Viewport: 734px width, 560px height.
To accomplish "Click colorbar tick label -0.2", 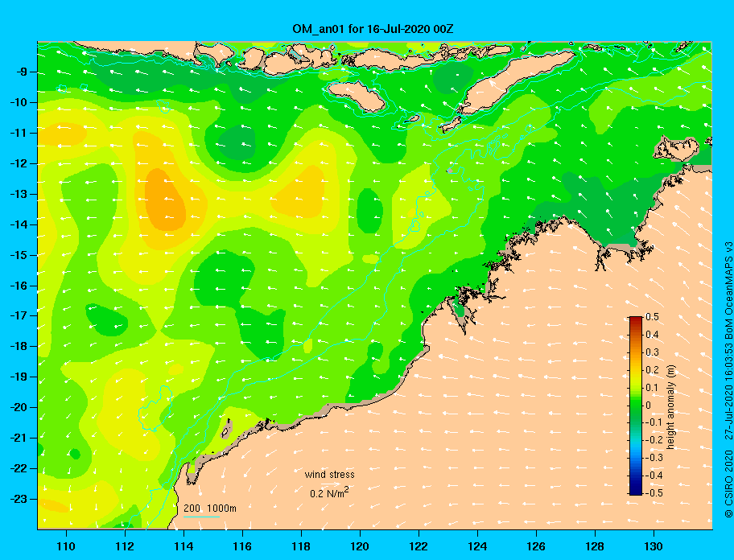I will pyautogui.click(x=654, y=440).
